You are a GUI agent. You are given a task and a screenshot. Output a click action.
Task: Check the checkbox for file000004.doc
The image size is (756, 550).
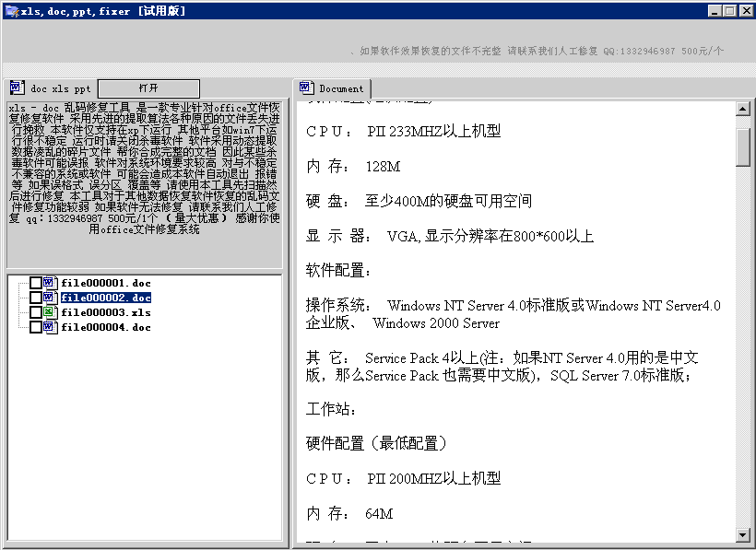tap(37, 326)
